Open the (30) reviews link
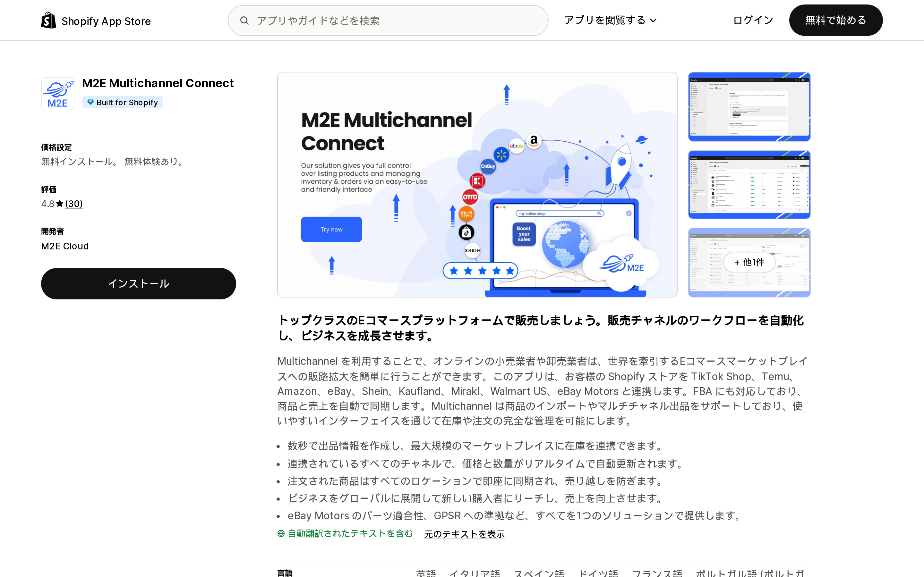 pyautogui.click(x=74, y=204)
